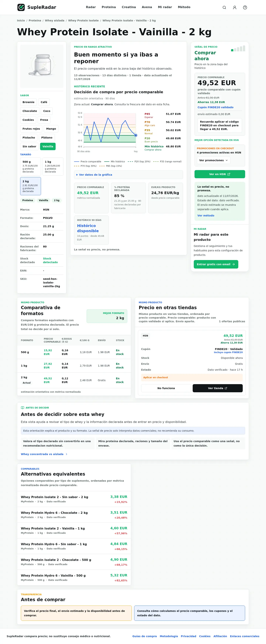Open the Avena menu item
This screenshot has height=644, width=266.
[147, 7]
